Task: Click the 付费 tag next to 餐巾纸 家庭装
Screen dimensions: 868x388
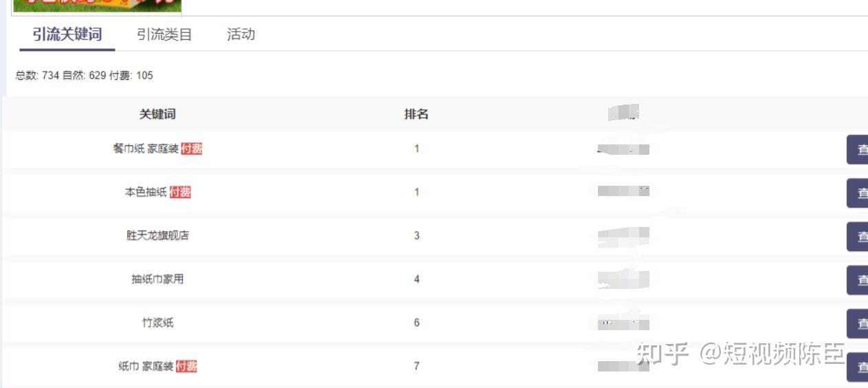Action: tap(192, 149)
